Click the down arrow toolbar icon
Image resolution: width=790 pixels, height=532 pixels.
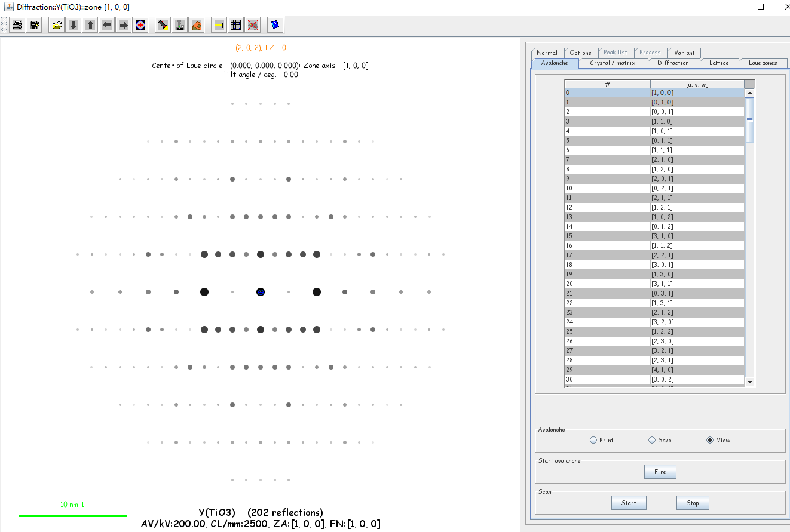(74, 25)
